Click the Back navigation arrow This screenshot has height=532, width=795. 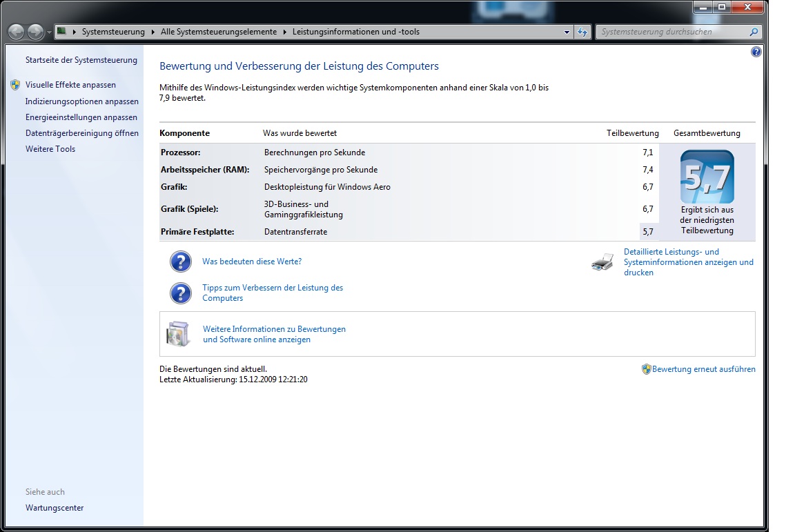point(17,32)
